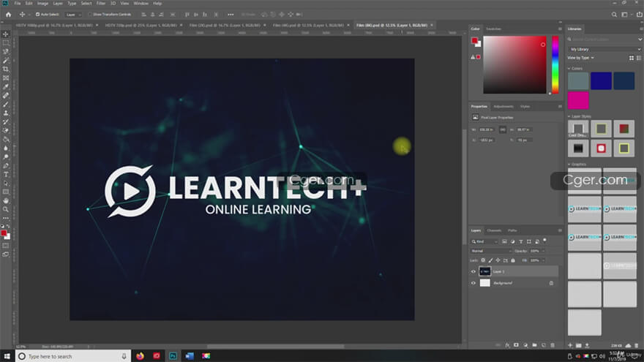Lock image pixels brush icon

(490, 260)
